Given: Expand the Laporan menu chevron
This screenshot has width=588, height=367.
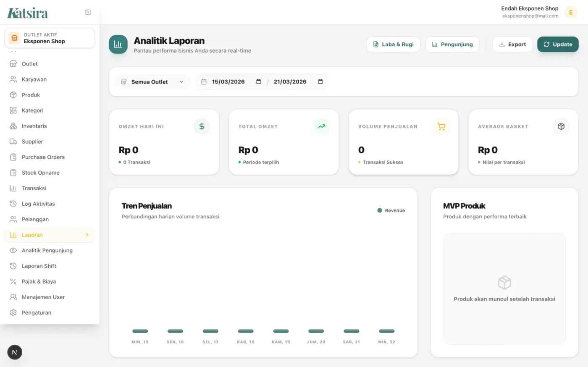Looking at the screenshot, I should (87, 235).
